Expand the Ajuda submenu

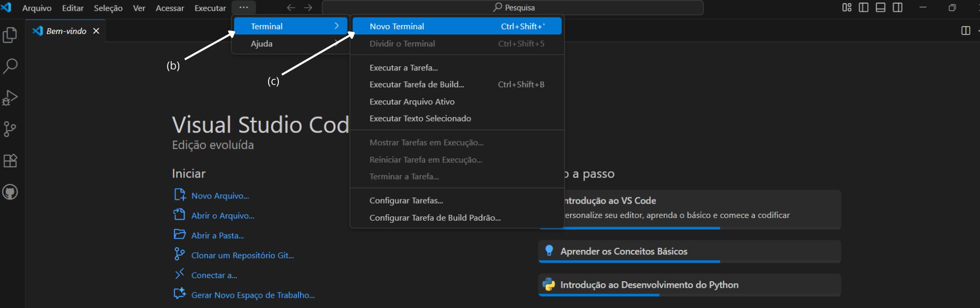(291, 44)
